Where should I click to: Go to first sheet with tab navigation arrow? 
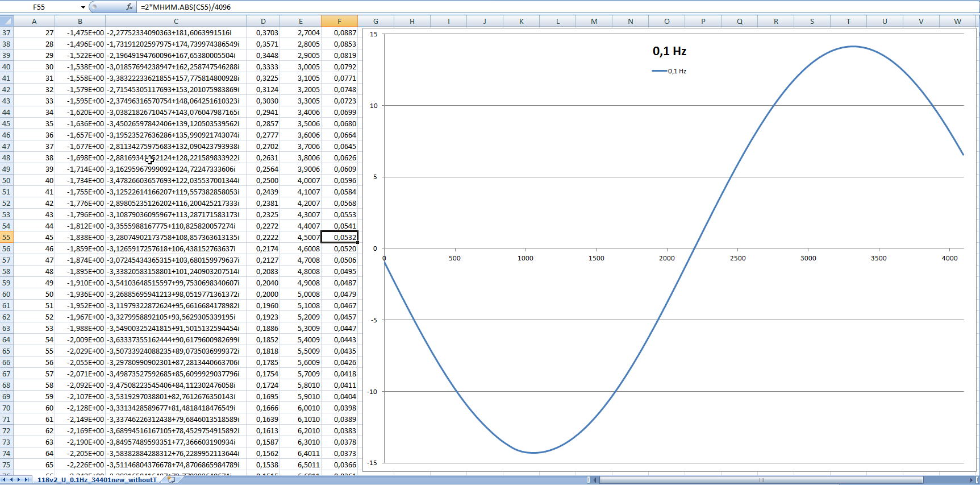pyautogui.click(x=5, y=480)
